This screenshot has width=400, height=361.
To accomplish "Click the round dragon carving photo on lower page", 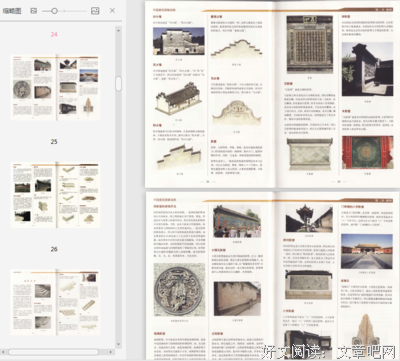I will (x=179, y=289).
